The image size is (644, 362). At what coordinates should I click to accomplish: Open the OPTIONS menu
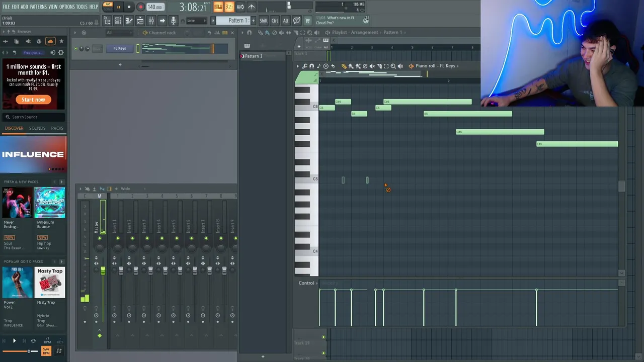pos(67,7)
